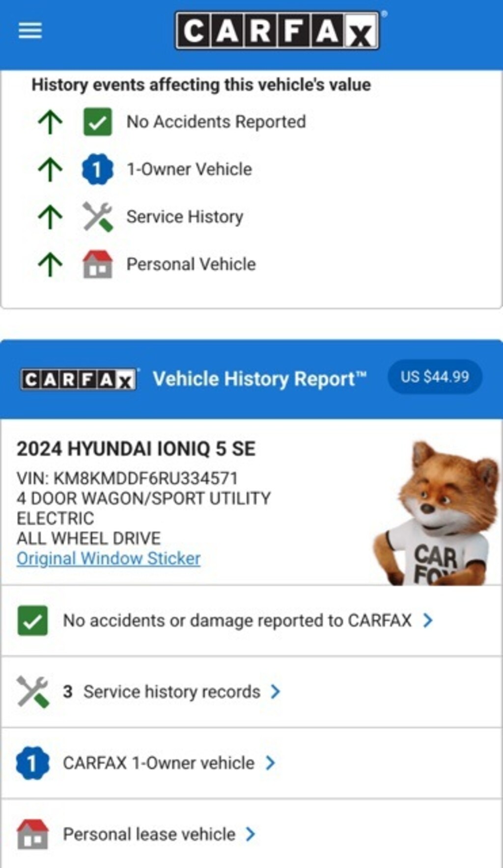Image resolution: width=503 pixels, height=868 pixels.
Task: Expand the Personal lease vehicle chevron
Action: pyautogui.click(x=251, y=834)
